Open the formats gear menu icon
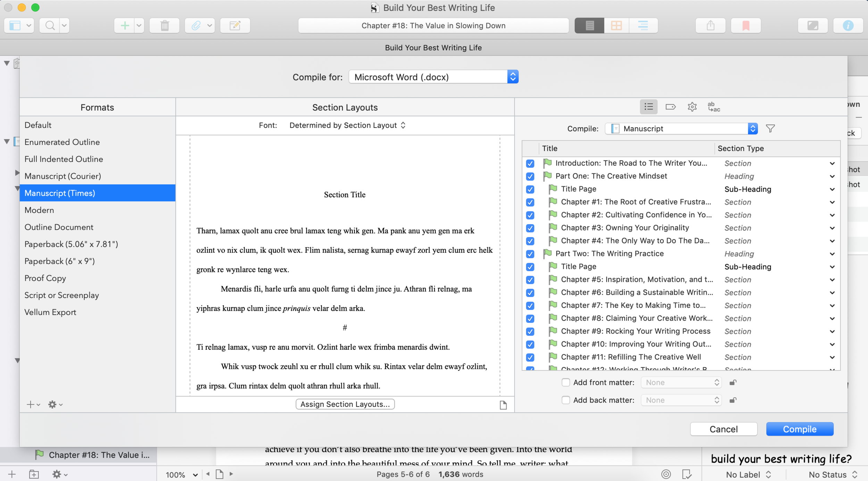The image size is (868, 481). 55,405
